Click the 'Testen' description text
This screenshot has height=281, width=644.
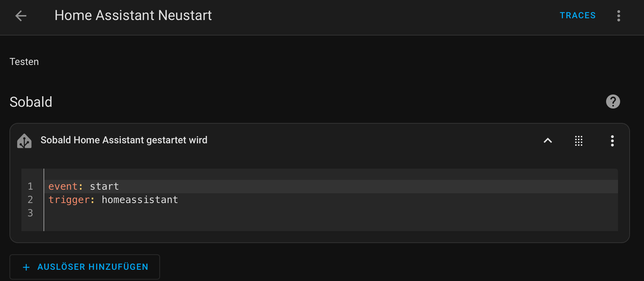24,62
